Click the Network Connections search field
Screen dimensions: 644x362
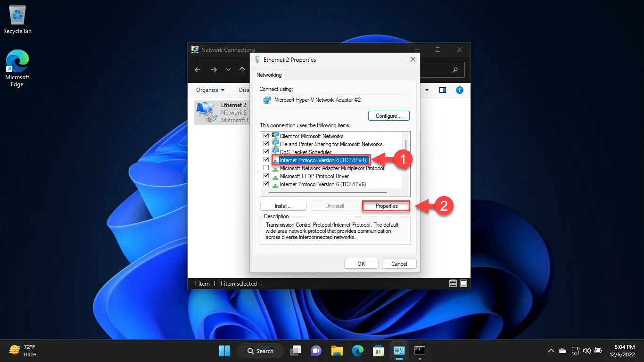click(441, 70)
